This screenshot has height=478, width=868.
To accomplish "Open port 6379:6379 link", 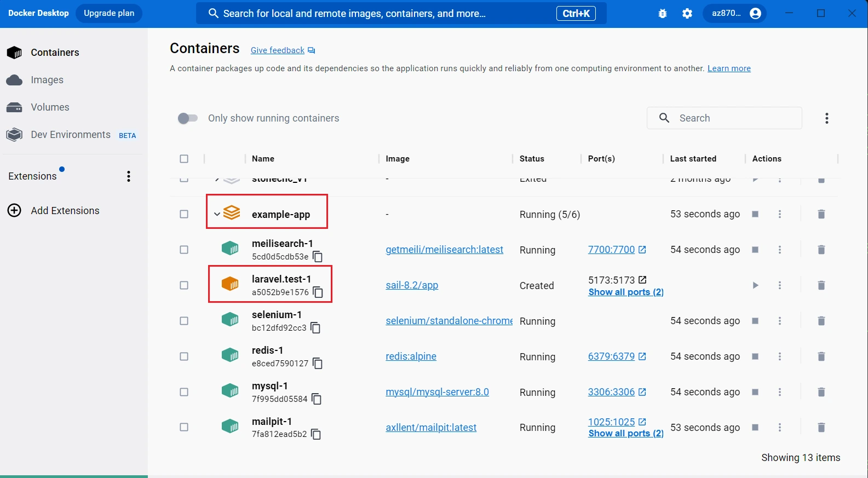I will (617, 356).
